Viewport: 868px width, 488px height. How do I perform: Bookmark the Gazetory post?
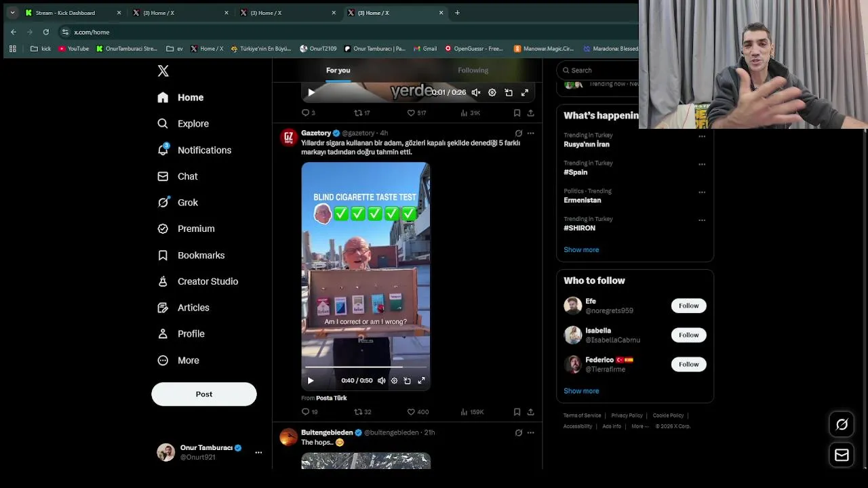coord(517,412)
